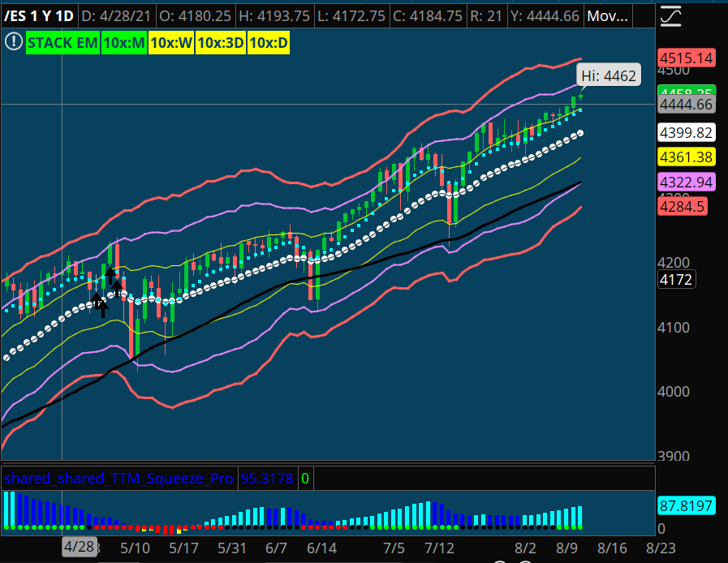Screen dimensions: 728x563
Task: Select the 10x:3D squeeze label
Action: click(x=218, y=41)
